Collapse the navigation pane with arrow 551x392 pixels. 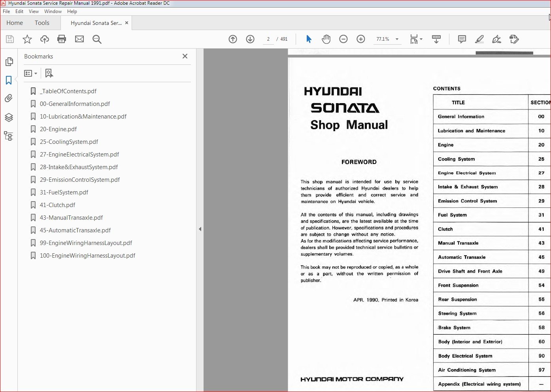tap(200, 229)
